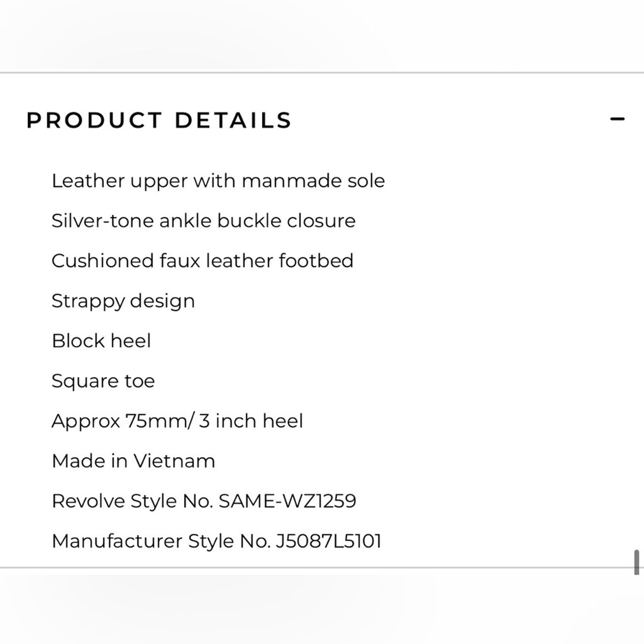Viewport: 644px width, 644px height.
Task: Click the Silver-tone ankle buckle closure detail
Action: (203, 220)
